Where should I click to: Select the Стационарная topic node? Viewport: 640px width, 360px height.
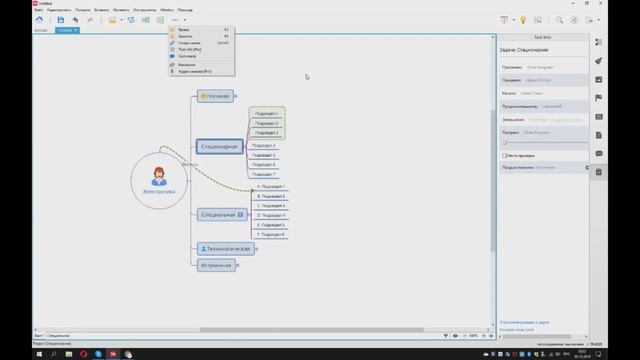click(x=220, y=147)
